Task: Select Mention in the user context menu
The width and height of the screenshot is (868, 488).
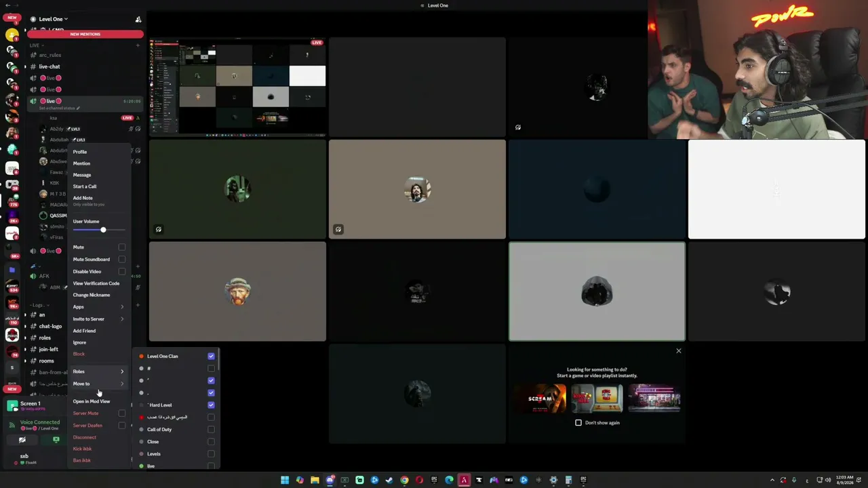Action: 81,163
